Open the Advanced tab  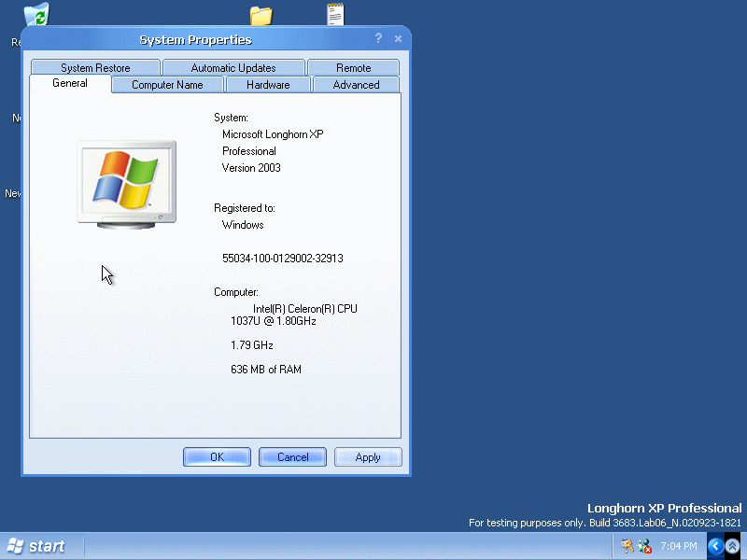[x=357, y=85]
